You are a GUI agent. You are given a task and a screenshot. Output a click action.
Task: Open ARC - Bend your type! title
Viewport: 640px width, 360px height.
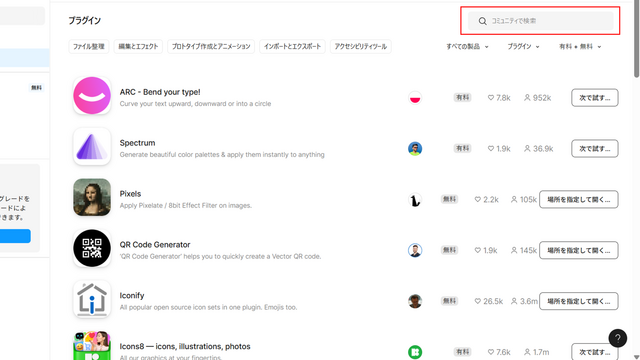(160, 92)
